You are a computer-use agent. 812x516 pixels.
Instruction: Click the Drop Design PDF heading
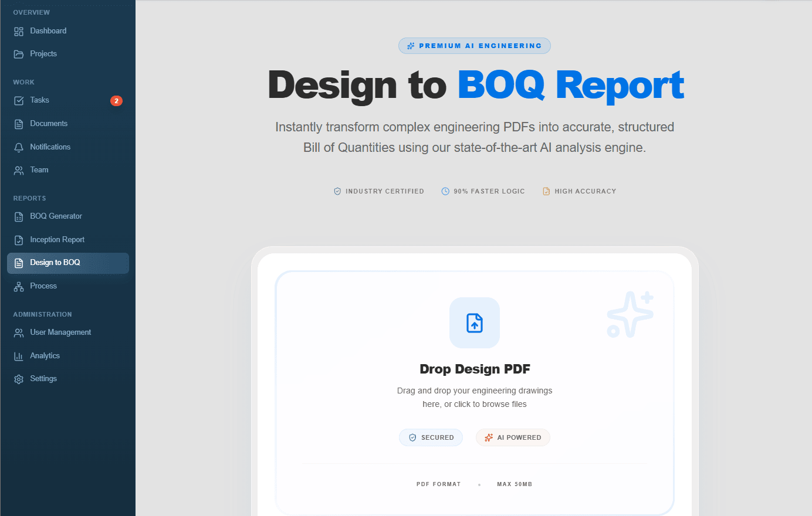pyautogui.click(x=475, y=369)
